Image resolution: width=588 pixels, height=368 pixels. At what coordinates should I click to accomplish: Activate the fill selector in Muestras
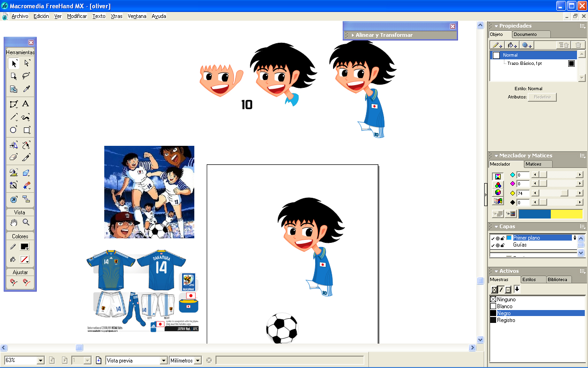coord(494,290)
